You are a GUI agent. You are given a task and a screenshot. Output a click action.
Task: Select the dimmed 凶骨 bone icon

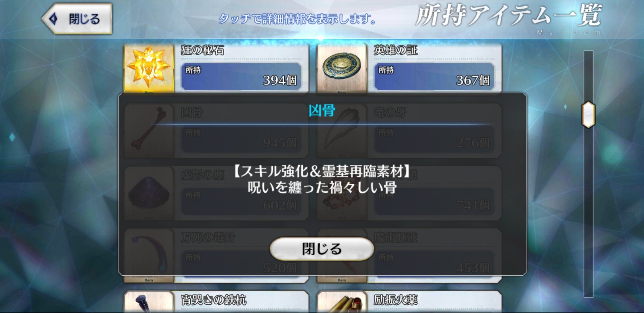pos(149,130)
